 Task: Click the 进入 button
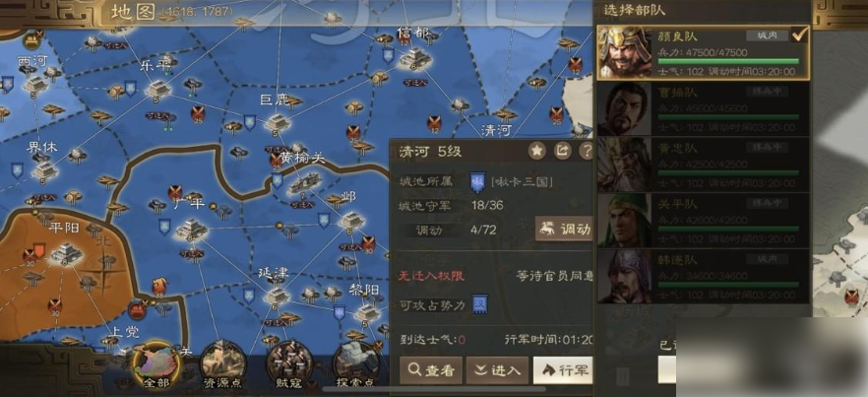[497, 370]
